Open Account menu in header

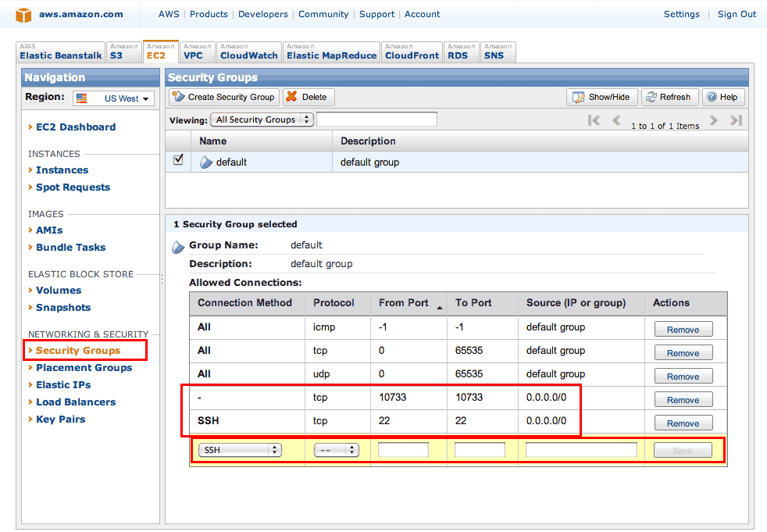(x=422, y=14)
